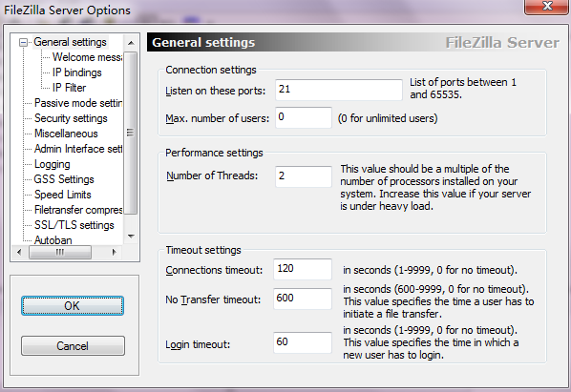Click the tree scroll left arrow

tap(19, 252)
